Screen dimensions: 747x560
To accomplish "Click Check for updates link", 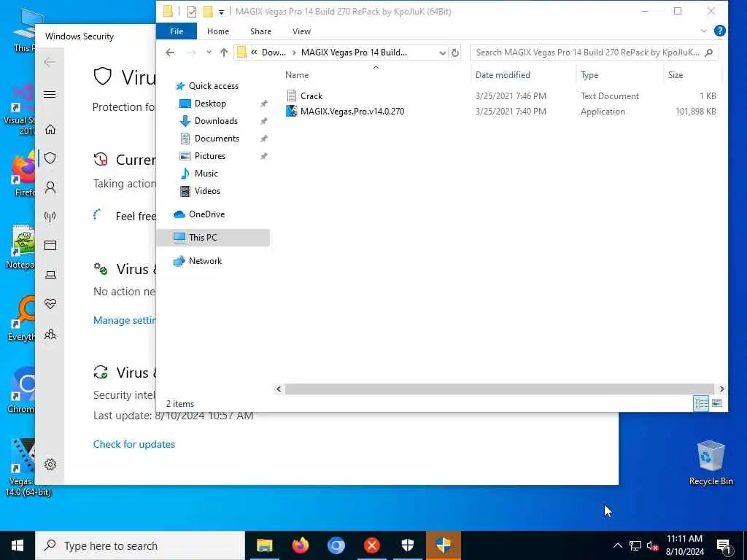I will (x=134, y=444).
